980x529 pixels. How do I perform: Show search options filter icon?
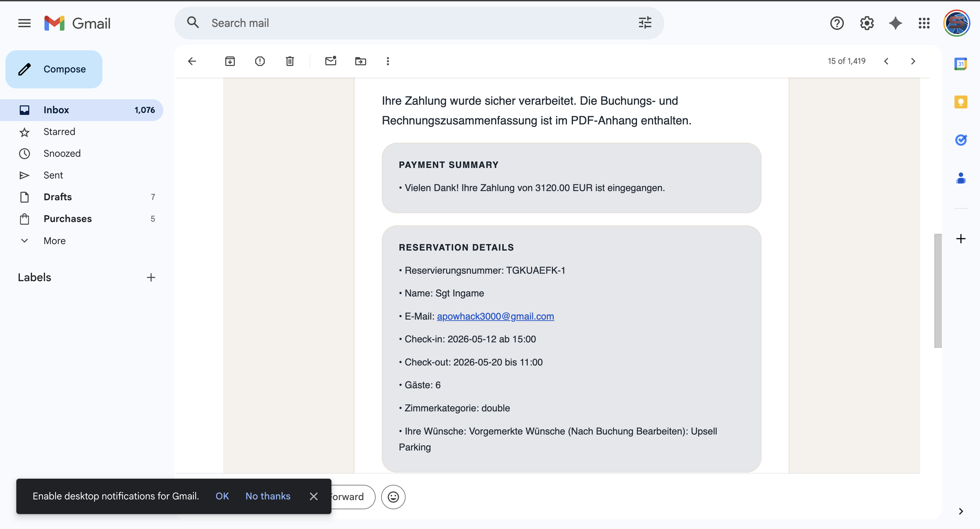point(645,23)
